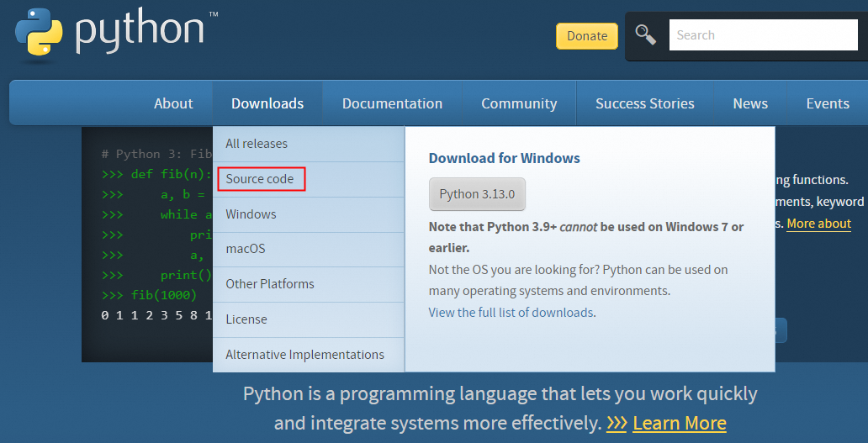Open Other Platforms downloads

270,284
